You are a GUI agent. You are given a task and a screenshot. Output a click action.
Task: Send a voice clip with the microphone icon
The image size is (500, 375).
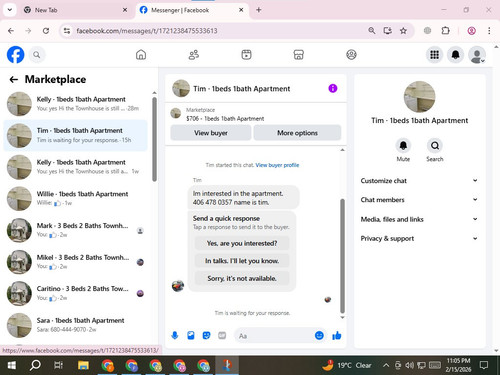[175, 336]
